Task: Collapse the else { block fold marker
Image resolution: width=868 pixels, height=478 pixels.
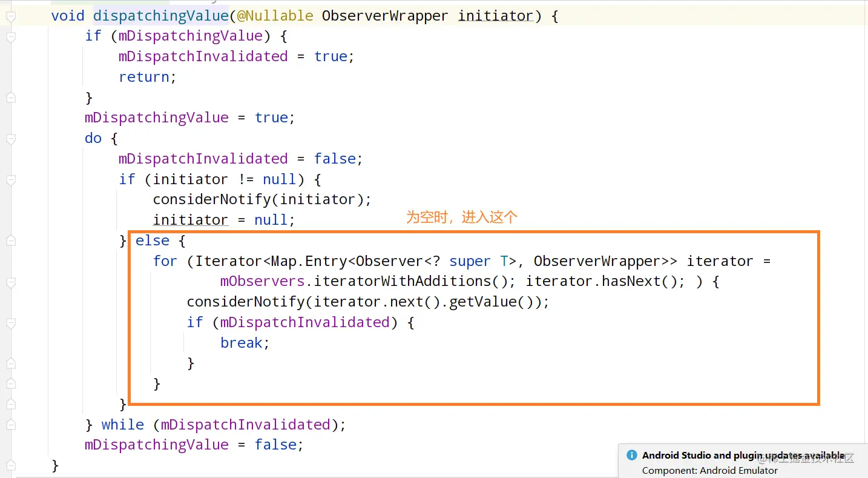Action: pyautogui.click(x=10, y=241)
